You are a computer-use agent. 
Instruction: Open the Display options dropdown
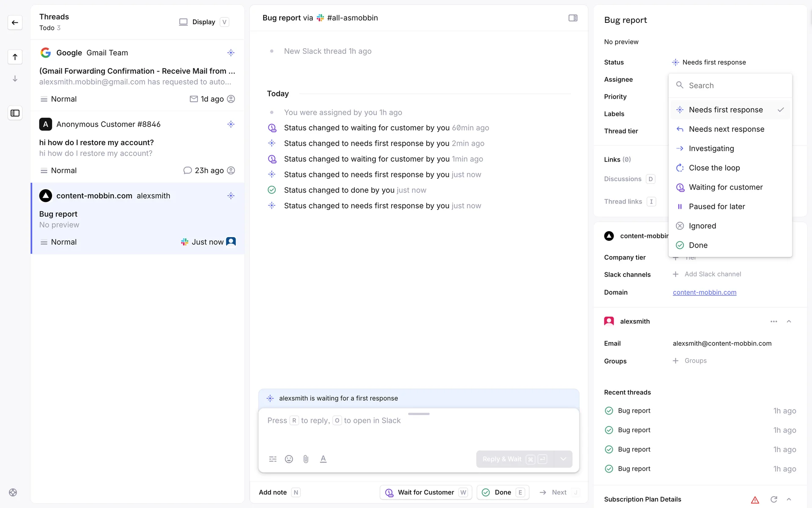click(203, 22)
